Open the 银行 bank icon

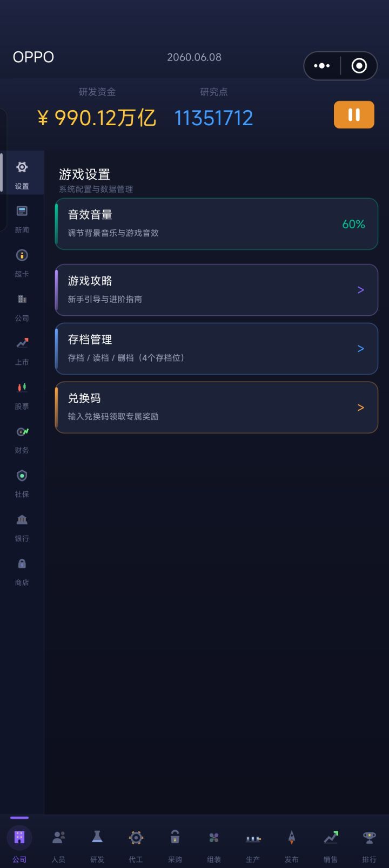pyautogui.click(x=22, y=519)
